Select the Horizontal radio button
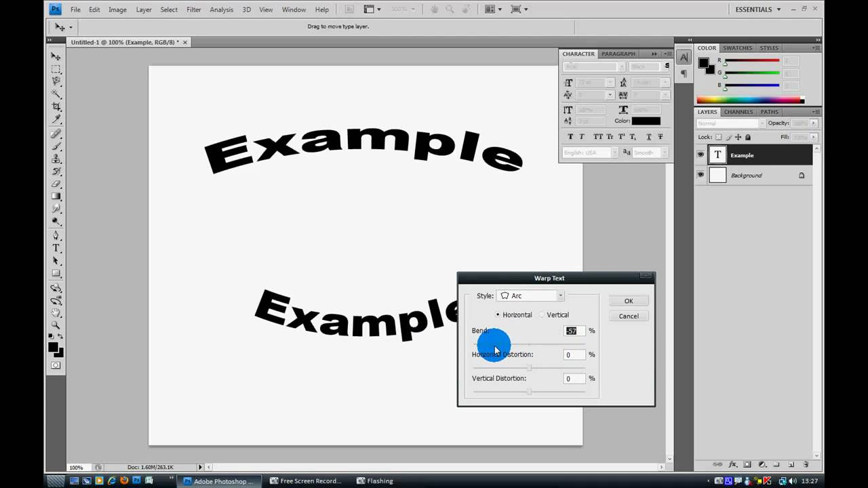The height and width of the screenshot is (488, 868). (498, 314)
